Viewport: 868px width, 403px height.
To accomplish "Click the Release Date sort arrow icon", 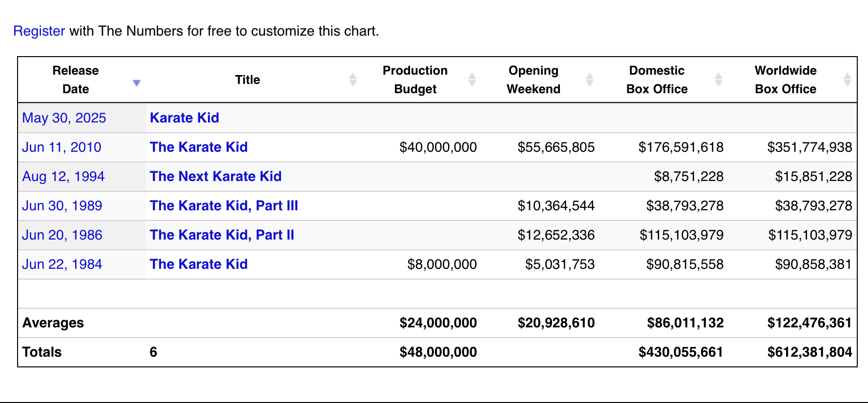I will [x=137, y=83].
